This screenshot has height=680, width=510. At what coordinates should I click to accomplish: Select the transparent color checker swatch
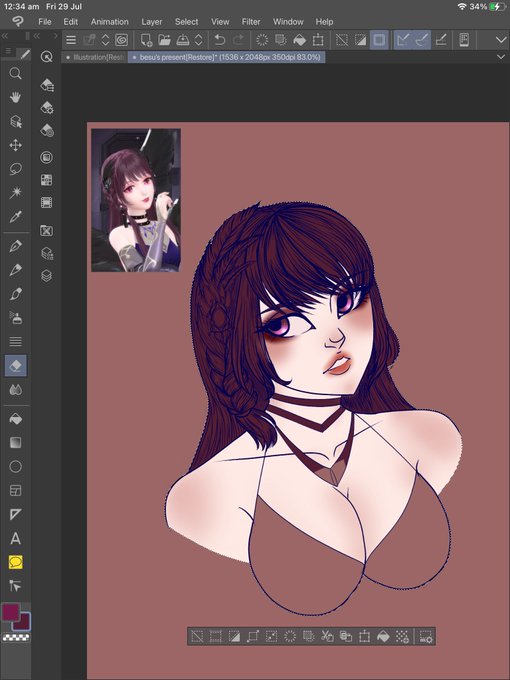coord(16,637)
